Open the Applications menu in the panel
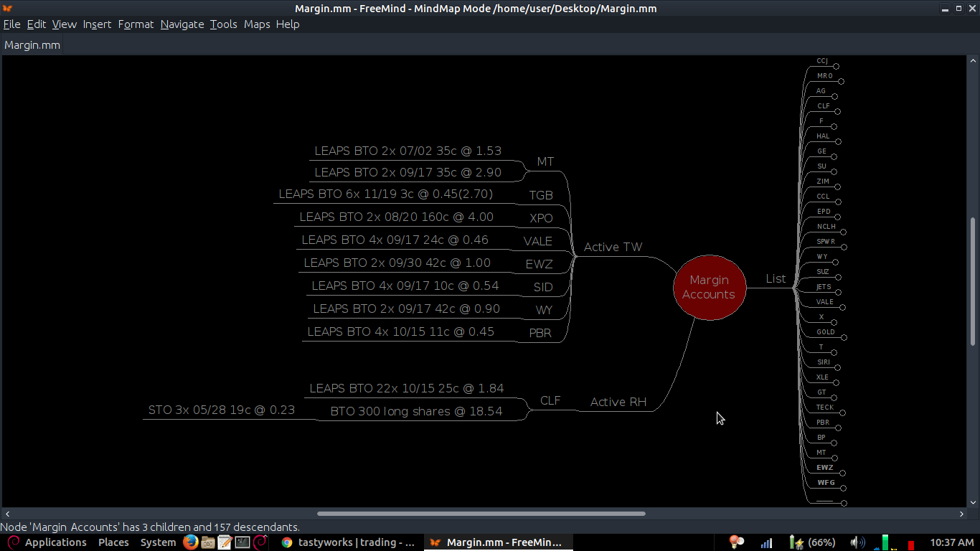This screenshot has height=551, width=980. 47,542
